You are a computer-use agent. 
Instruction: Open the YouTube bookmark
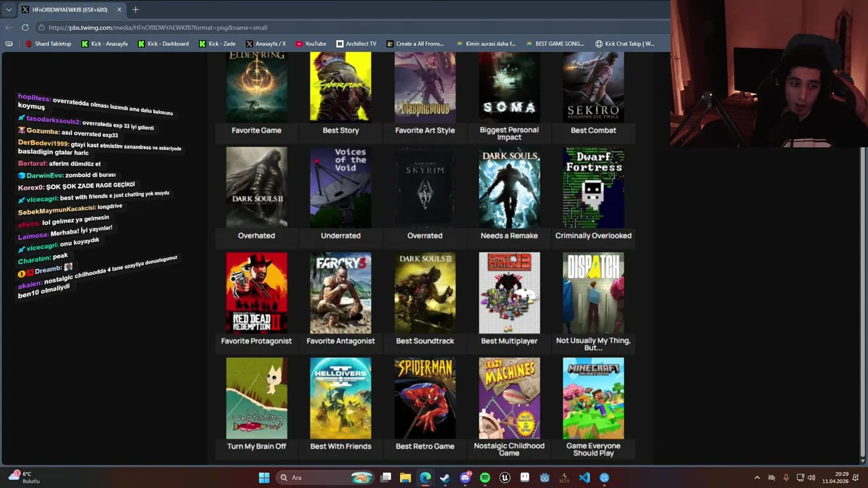click(x=311, y=43)
